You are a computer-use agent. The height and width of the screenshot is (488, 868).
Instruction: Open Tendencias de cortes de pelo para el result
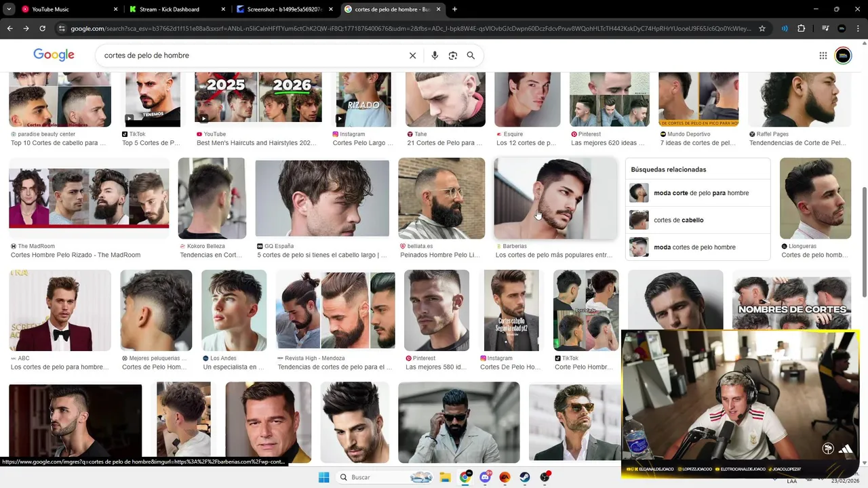pyautogui.click(x=335, y=367)
